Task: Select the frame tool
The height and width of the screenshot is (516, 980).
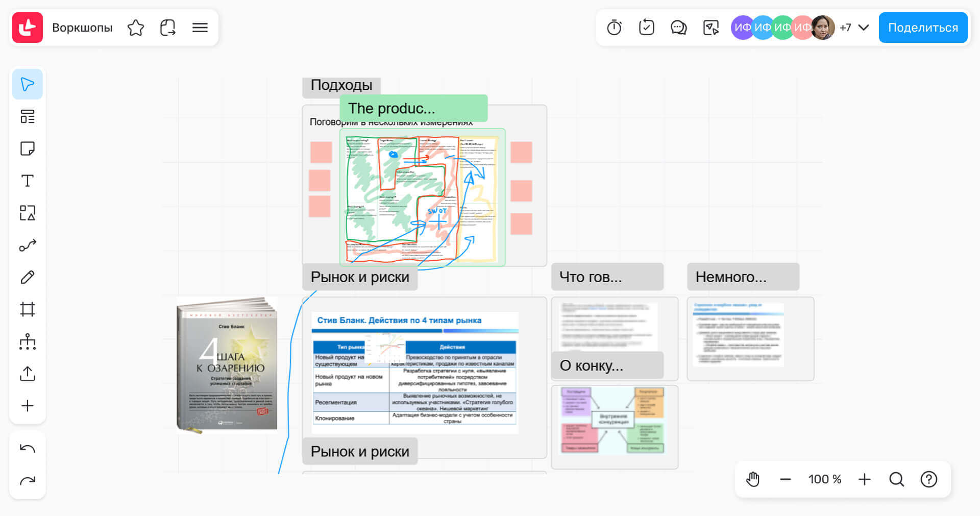Action: 28,309
